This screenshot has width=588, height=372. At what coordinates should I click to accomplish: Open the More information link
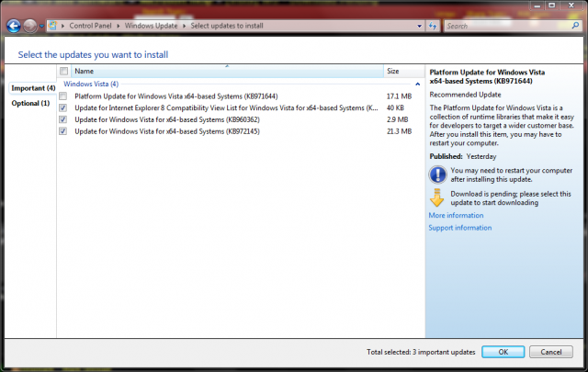(x=456, y=215)
